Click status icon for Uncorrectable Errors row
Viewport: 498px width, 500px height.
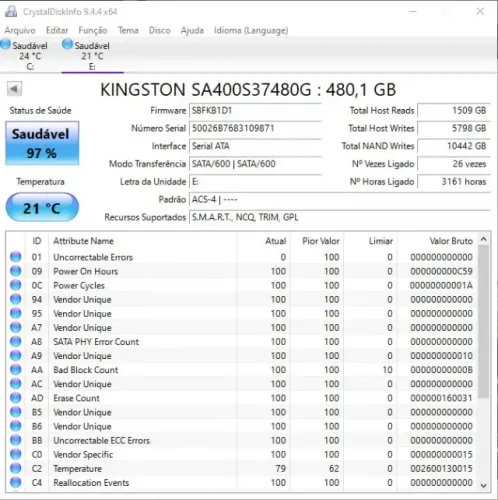(15, 257)
